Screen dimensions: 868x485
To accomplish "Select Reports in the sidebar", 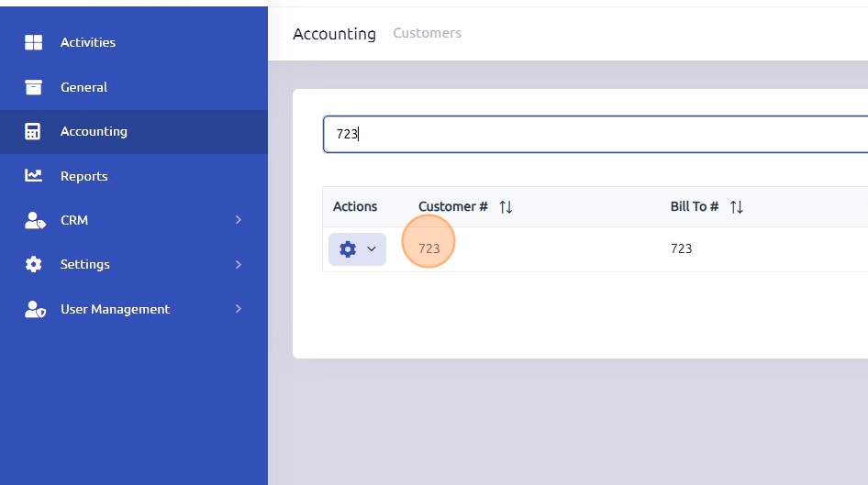I will pos(83,176).
